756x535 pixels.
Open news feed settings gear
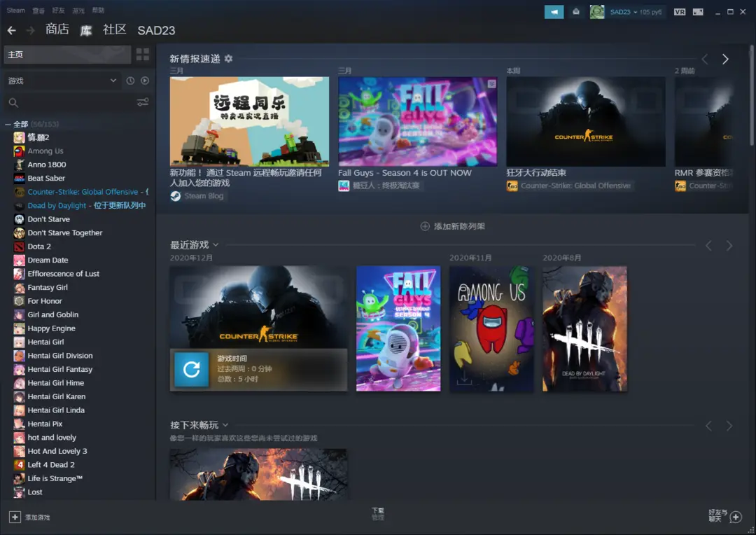tap(228, 58)
